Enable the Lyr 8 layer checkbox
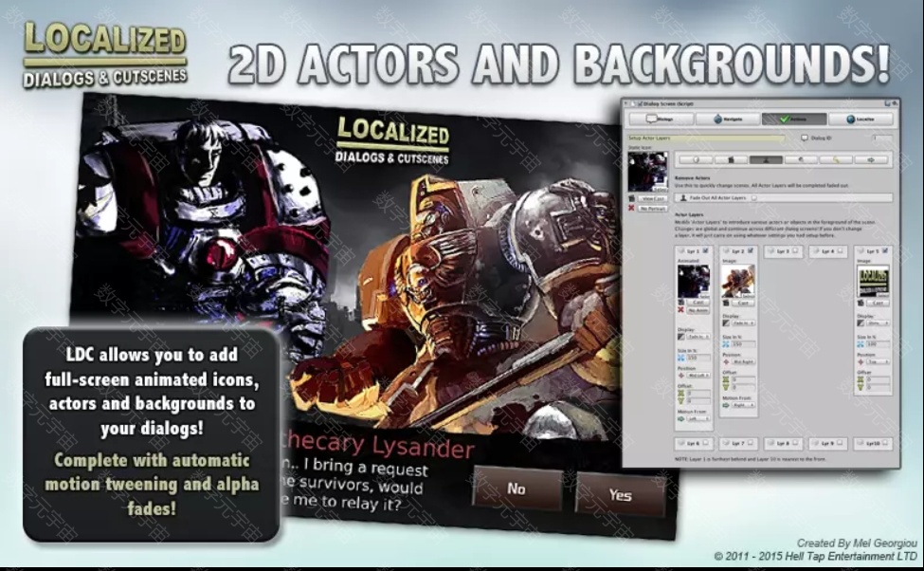This screenshot has width=924, height=571. point(795,443)
